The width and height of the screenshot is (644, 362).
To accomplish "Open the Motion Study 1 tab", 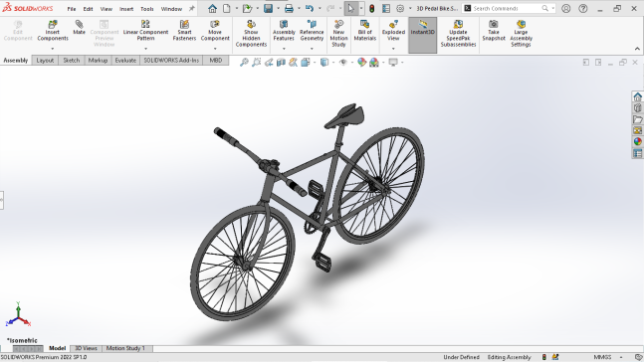I will click(x=125, y=348).
